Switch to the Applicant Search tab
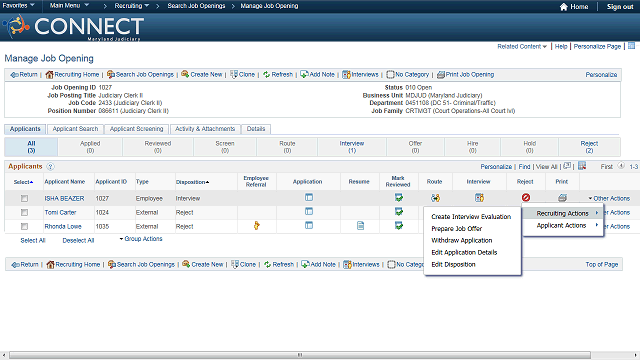 (75, 129)
